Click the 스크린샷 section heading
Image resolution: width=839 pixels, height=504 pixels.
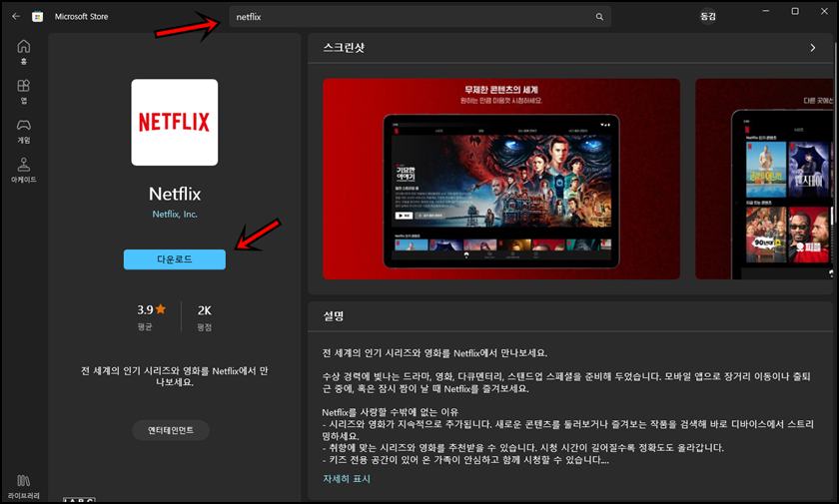click(x=344, y=48)
